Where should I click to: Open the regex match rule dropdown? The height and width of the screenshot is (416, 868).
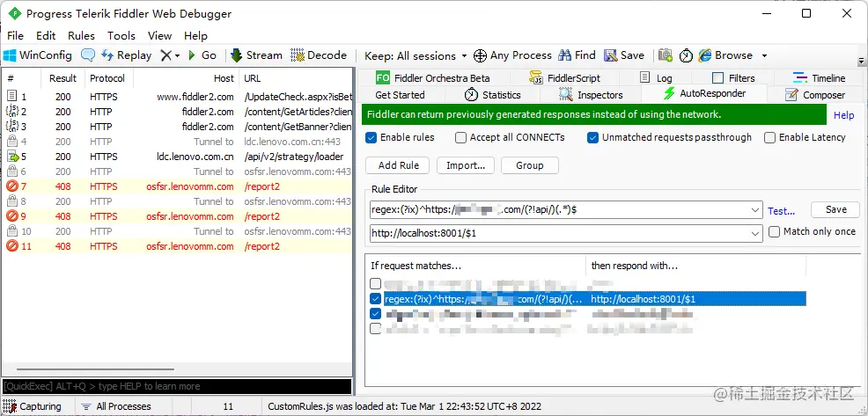756,210
